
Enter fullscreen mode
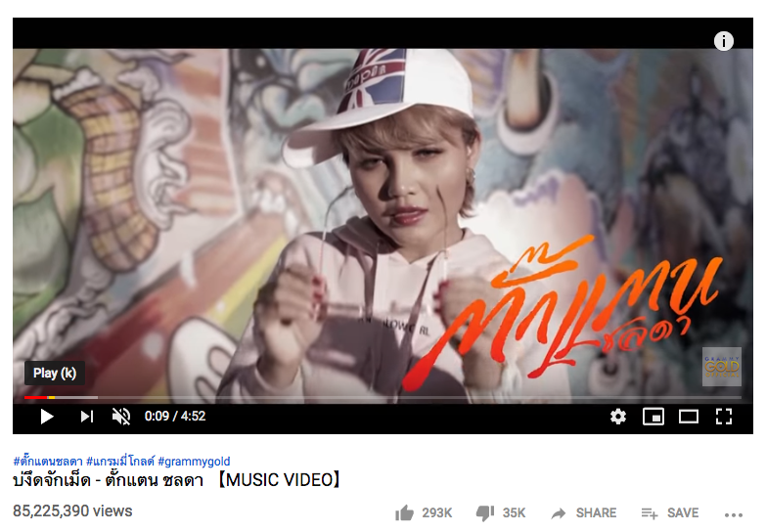click(724, 417)
